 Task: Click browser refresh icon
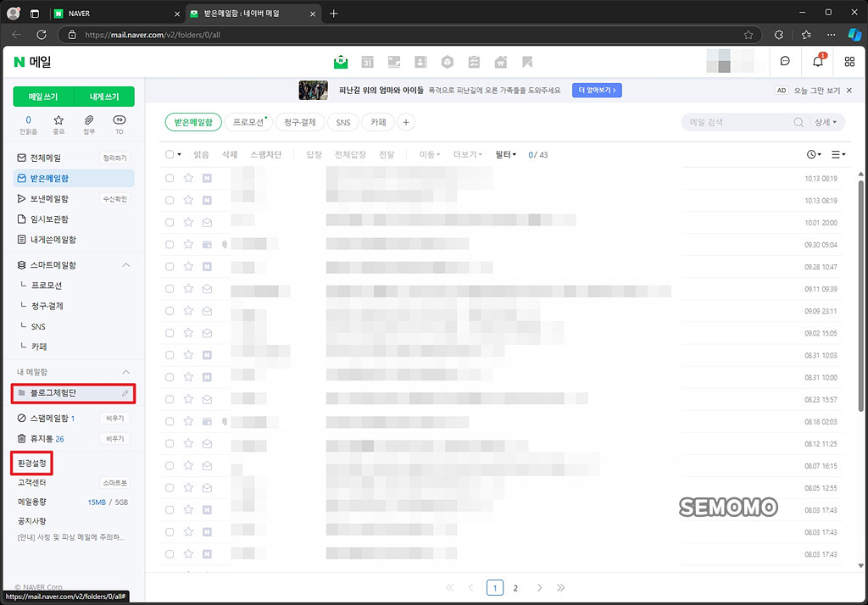[x=42, y=35]
